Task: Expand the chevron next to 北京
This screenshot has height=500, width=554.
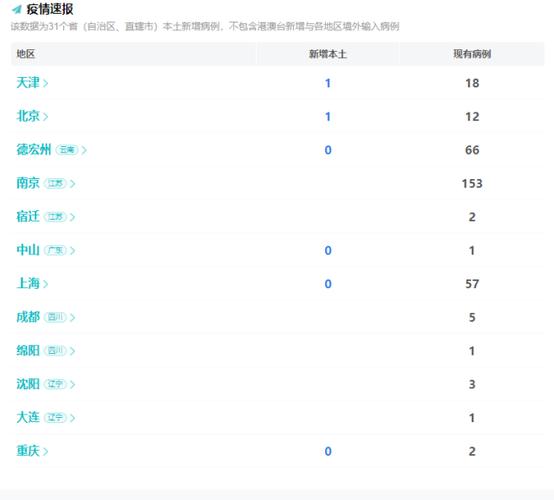Action: click(46, 117)
